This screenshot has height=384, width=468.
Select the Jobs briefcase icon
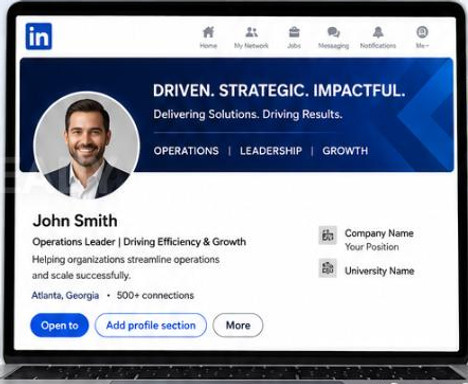pyautogui.click(x=294, y=32)
